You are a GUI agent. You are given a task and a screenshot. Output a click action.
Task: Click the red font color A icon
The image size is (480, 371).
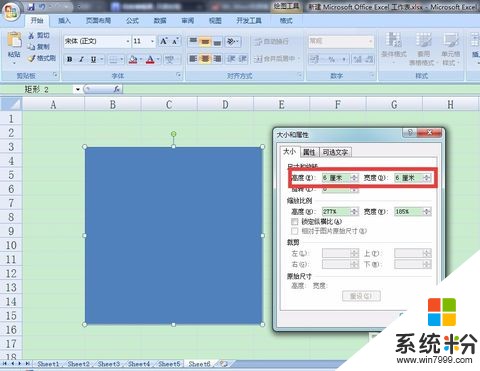coord(150,60)
